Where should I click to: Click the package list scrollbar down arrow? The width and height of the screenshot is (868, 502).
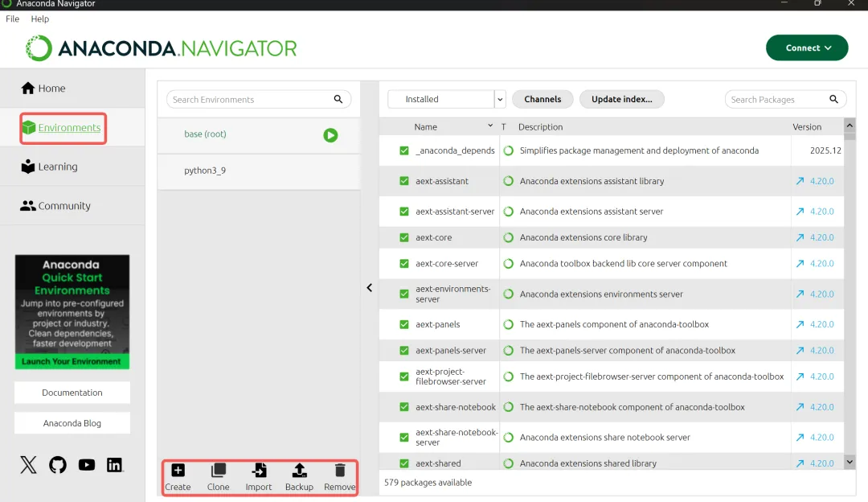click(850, 462)
